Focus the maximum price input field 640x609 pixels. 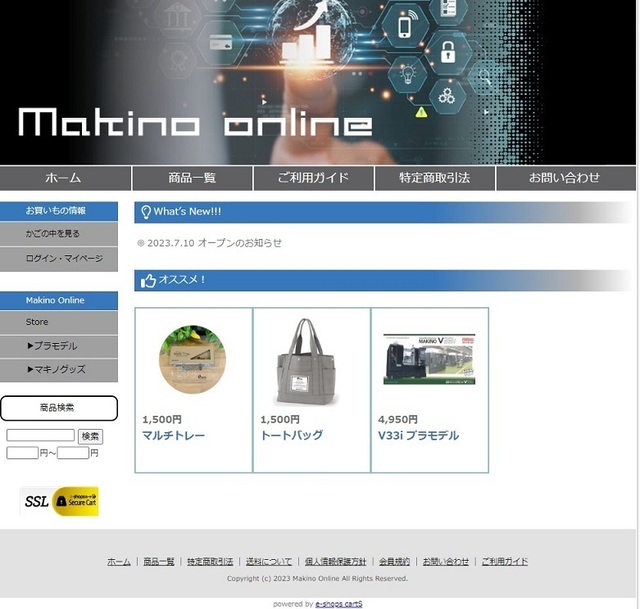click(73, 453)
